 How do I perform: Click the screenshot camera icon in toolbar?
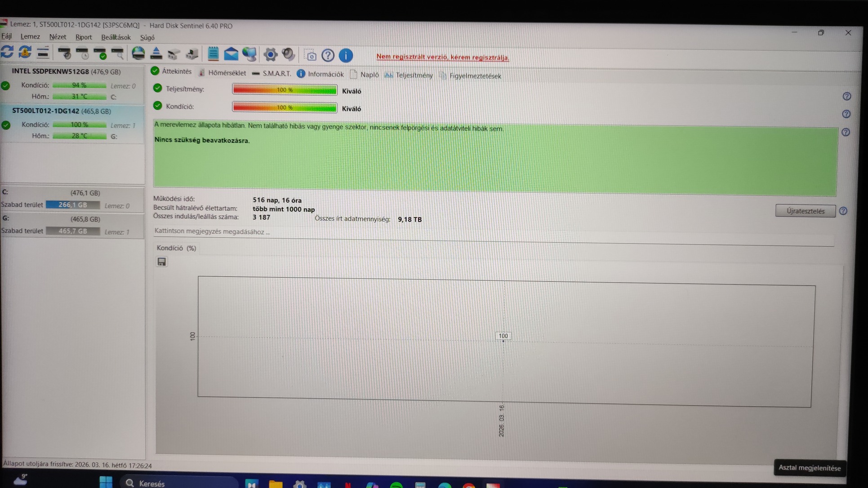310,56
